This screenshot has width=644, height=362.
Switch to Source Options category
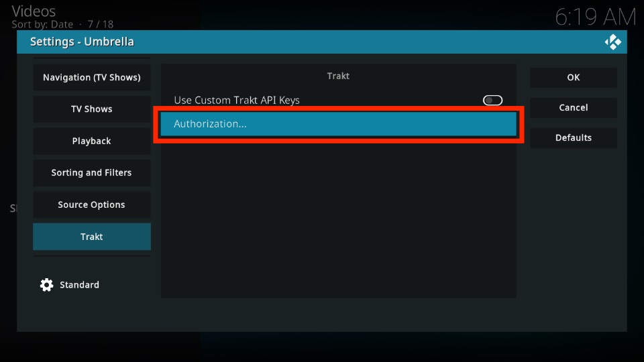[x=92, y=204]
